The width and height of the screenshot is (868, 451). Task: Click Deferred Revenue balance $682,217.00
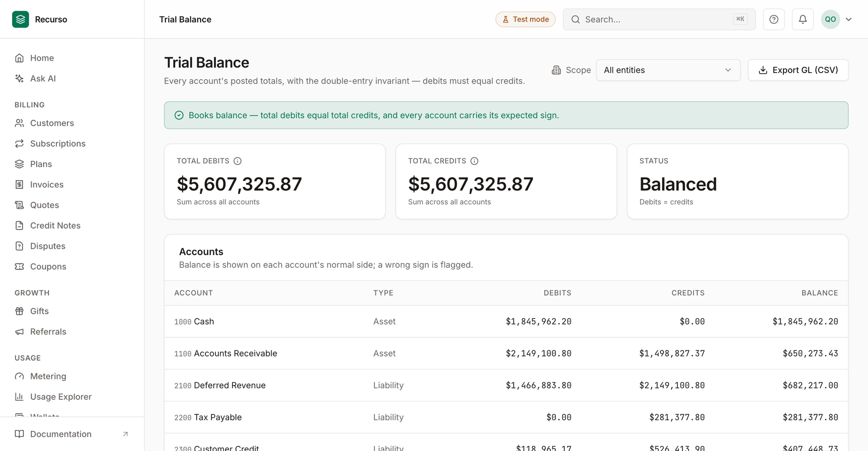pyautogui.click(x=810, y=385)
